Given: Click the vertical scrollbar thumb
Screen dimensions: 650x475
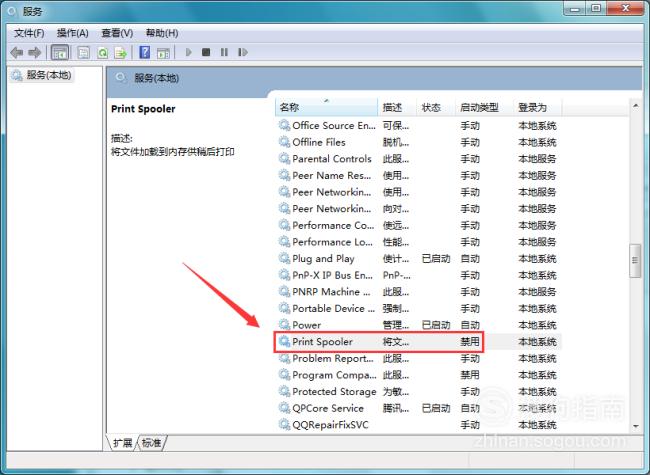Looking at the screenshot, I should click(x=635, y=260).
